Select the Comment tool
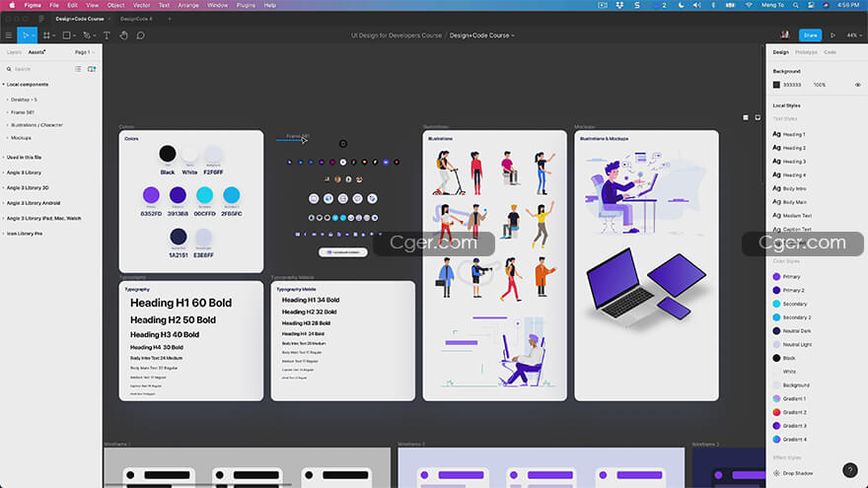The image size is (868, 488). click(x=141, y=35)
